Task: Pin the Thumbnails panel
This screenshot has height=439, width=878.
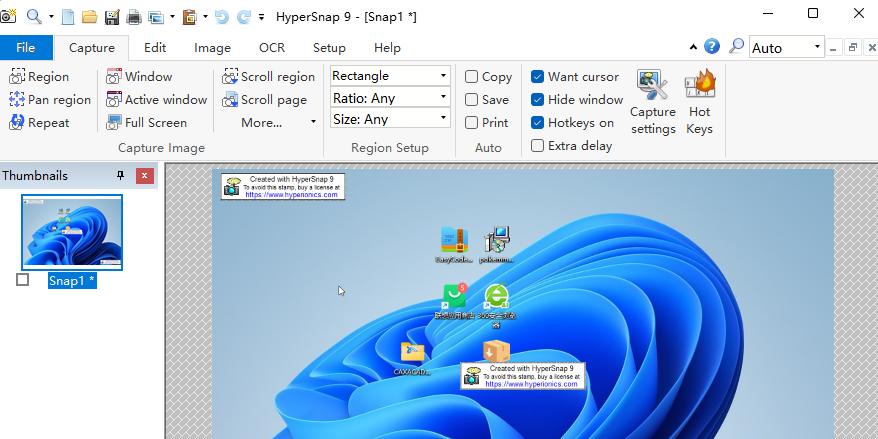Action: [120, 176]
